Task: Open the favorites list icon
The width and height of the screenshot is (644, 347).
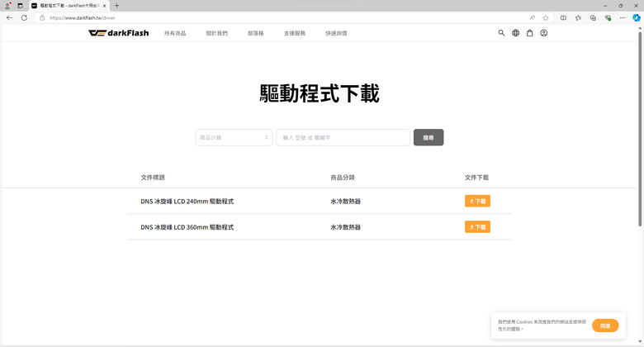Action: coord(578,17)
